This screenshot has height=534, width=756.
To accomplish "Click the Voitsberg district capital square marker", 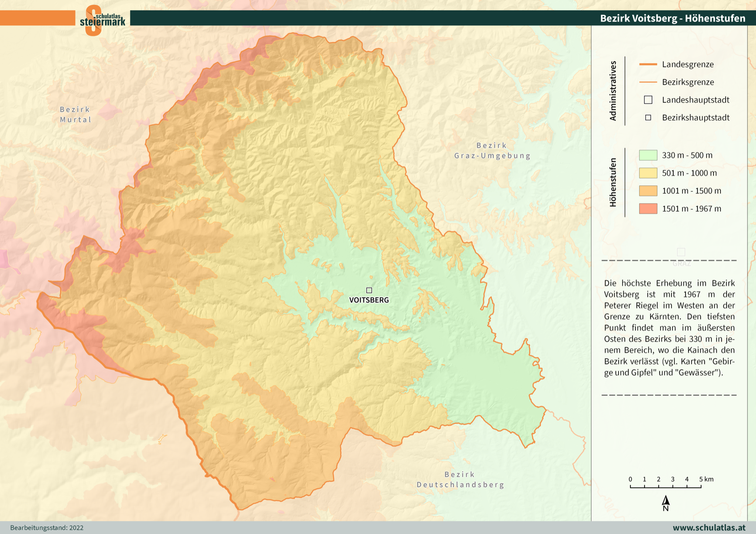I will (x=369, y=290).
